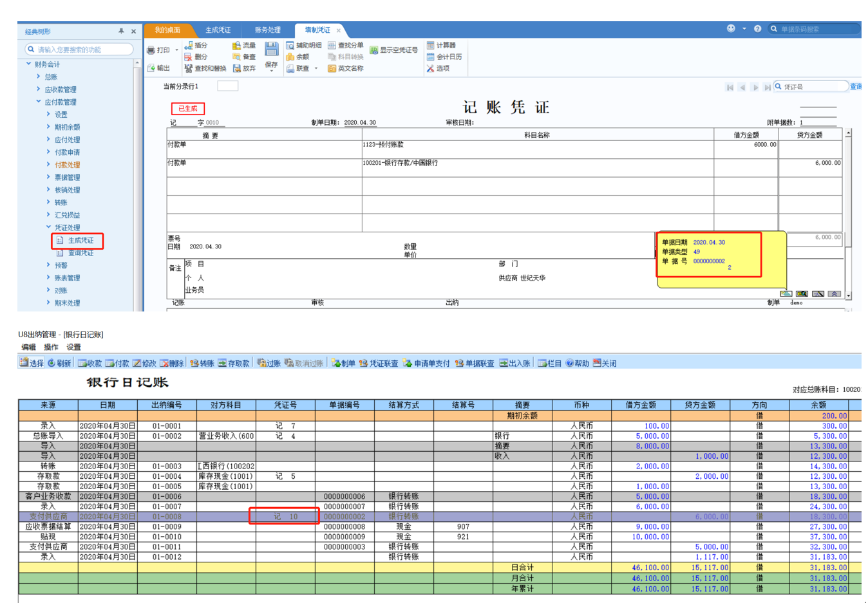Click the 营业务收入 counterpart account cell

click(x=226, y=436)
